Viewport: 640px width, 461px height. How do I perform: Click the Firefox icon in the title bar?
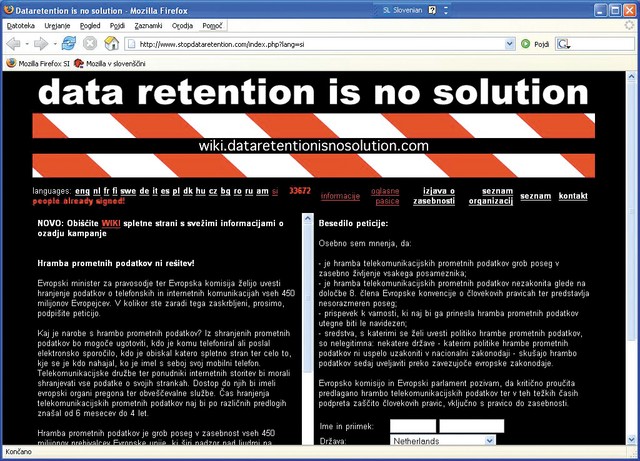[8, 10]
